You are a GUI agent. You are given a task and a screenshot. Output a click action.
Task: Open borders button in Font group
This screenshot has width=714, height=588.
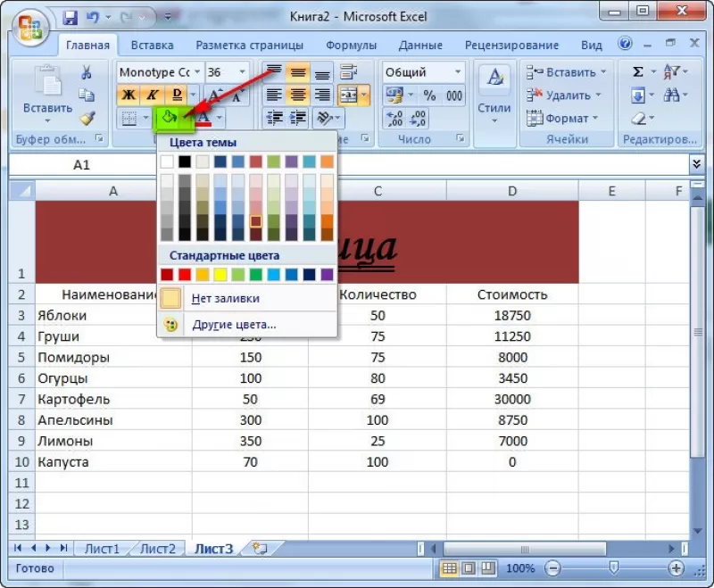coord(129,119)
